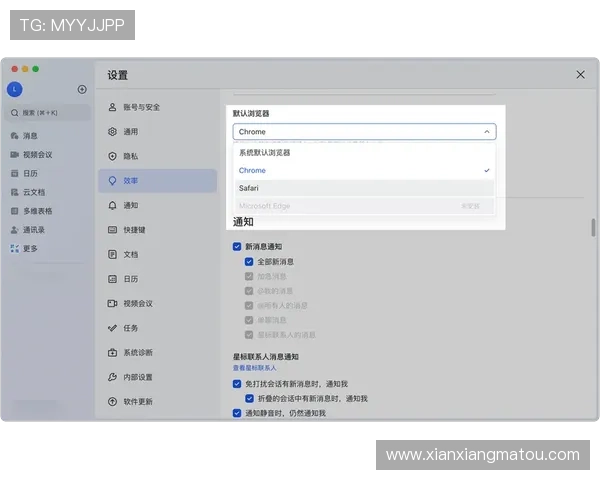Open 快捷键 settings section
Viewport: 600px width, 480px height.
[x=157, y=230]
